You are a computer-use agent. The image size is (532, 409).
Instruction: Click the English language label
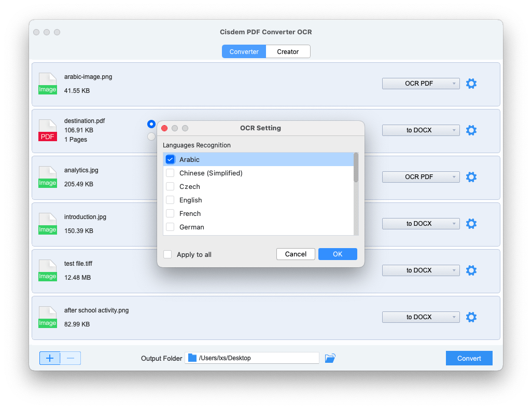(191, 200)
